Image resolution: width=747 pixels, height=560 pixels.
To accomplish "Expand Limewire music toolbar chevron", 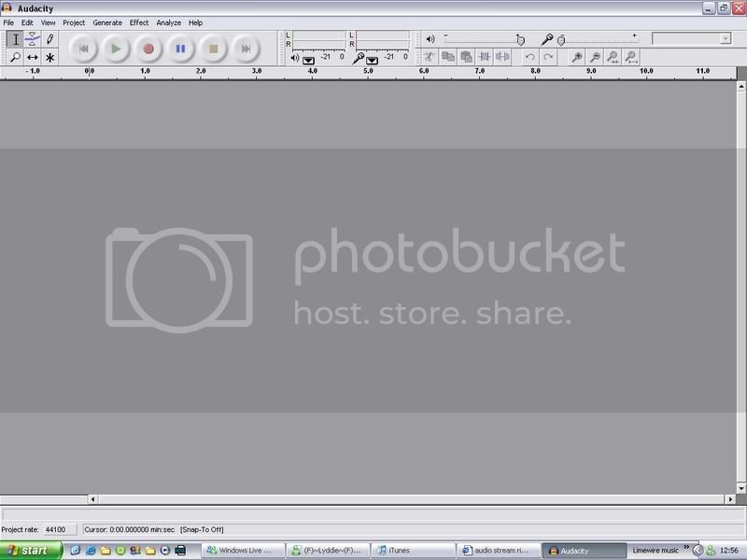I will click(686, 547).
